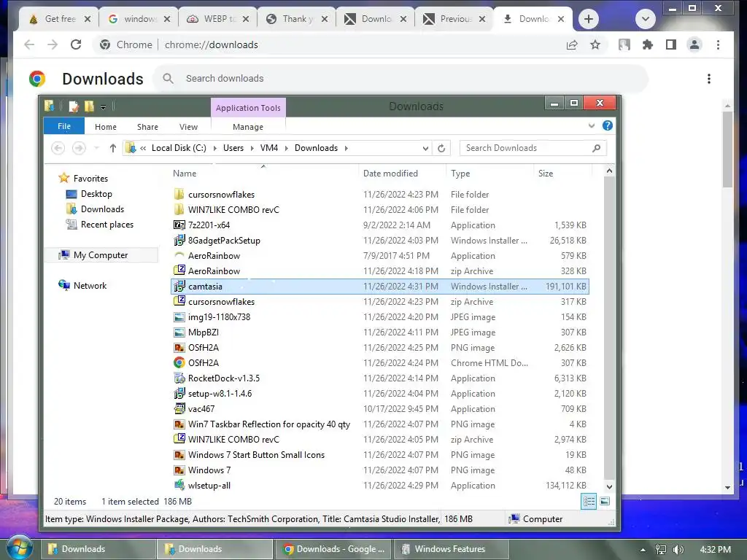Click the WIN7LIKE COMBO revC zip icon
Viewport: 747px width, 560px height.
tap(179, 439)
